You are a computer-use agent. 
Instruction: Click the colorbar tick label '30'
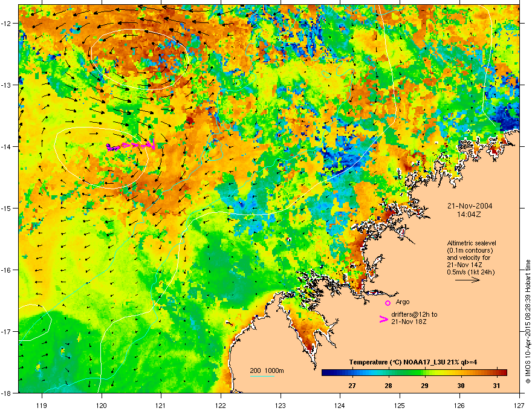click(461, 386)
